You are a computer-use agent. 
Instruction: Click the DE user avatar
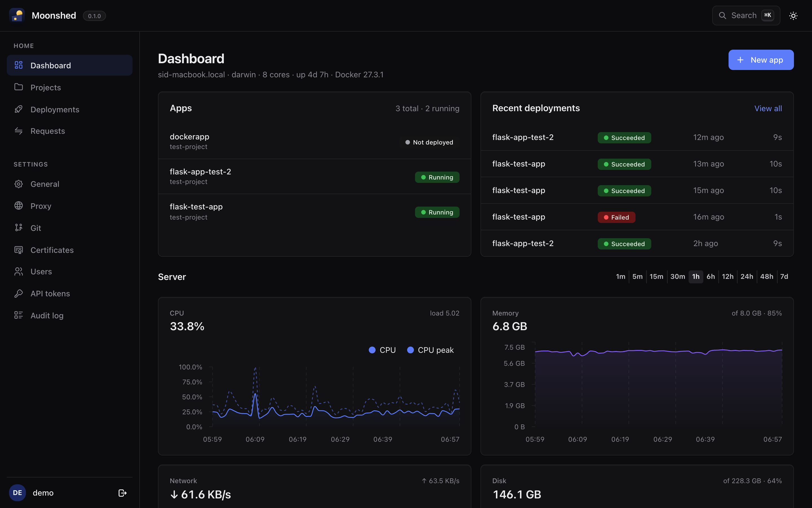coord(17,493)
